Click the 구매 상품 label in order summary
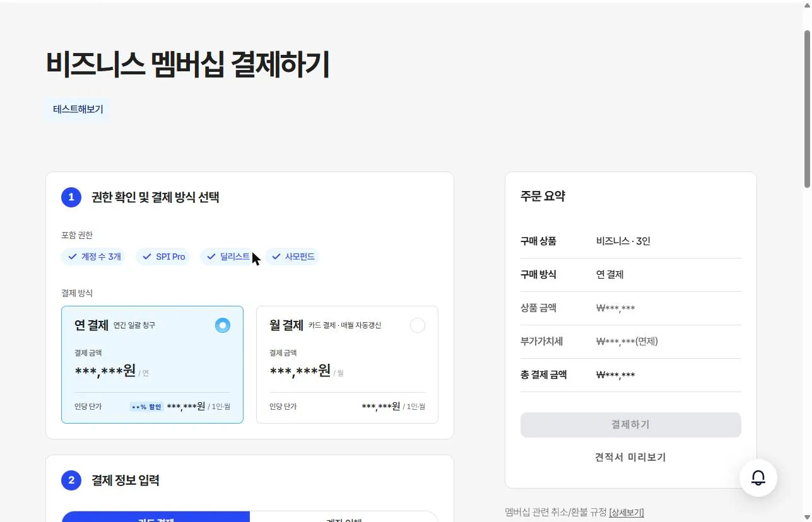Screen dimensions: 812x522 click(538, 241)
